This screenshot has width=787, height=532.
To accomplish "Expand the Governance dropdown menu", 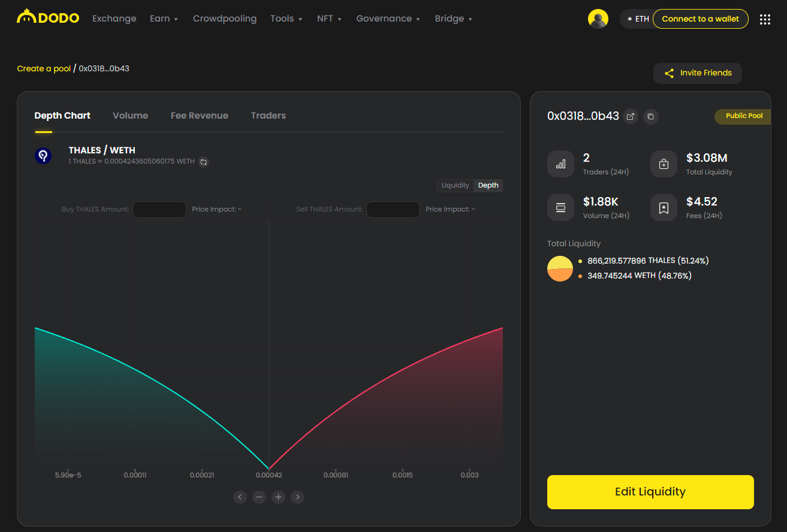I will (x=388, y=19).
